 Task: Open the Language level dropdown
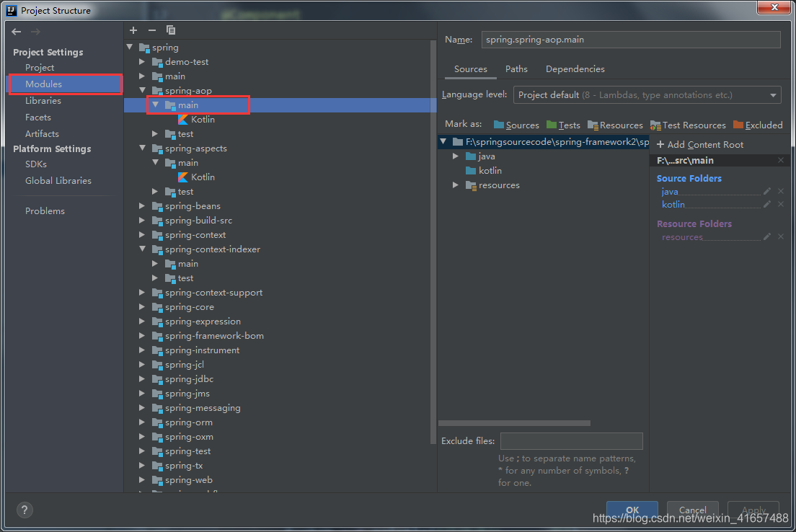[x=647, y=95]
